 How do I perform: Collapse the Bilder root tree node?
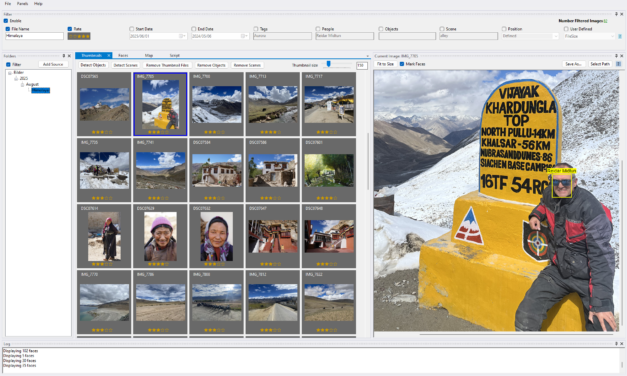10,73
